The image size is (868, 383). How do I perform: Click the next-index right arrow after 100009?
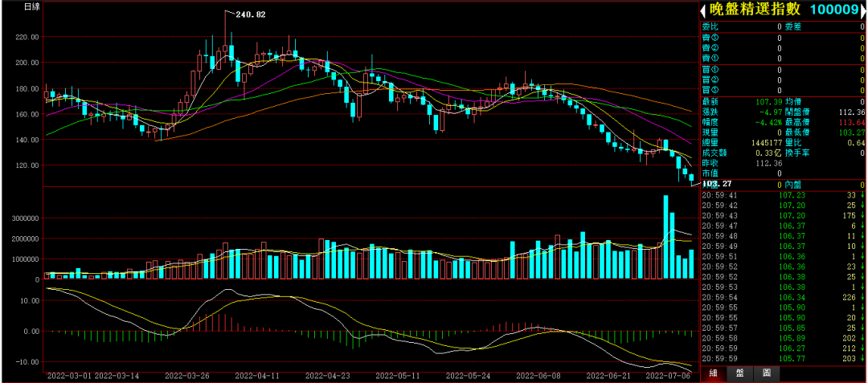click(863, 10)
